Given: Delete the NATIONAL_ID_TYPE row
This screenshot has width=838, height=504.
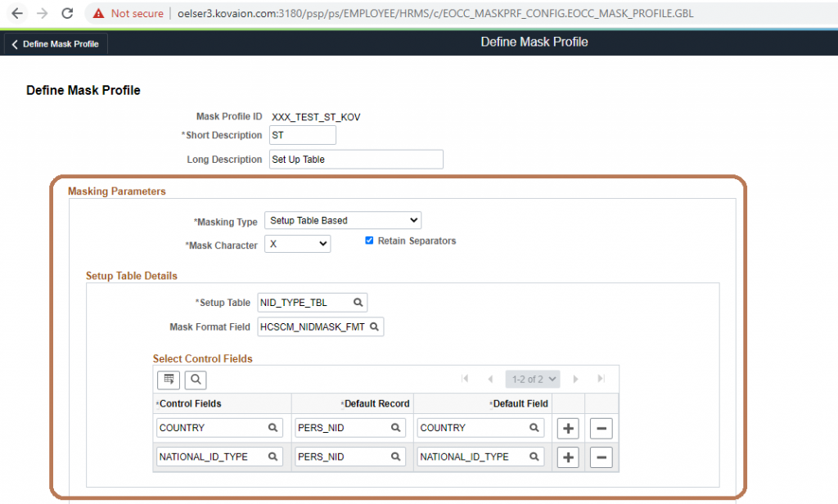Looking at the screenshot, I should click(x=601, y=457).
